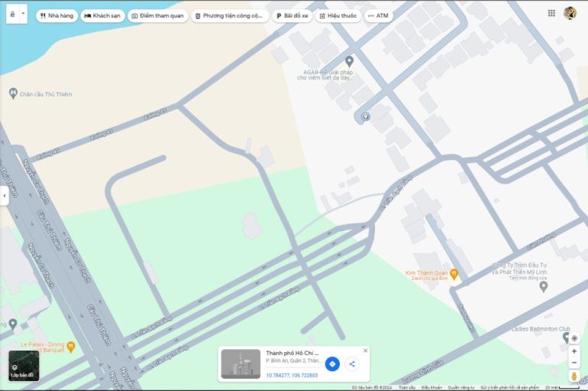Open the Quyền riêng tư footer link
Screen dimensions: 588x391
pyautogui.click(x=461, y=388)
